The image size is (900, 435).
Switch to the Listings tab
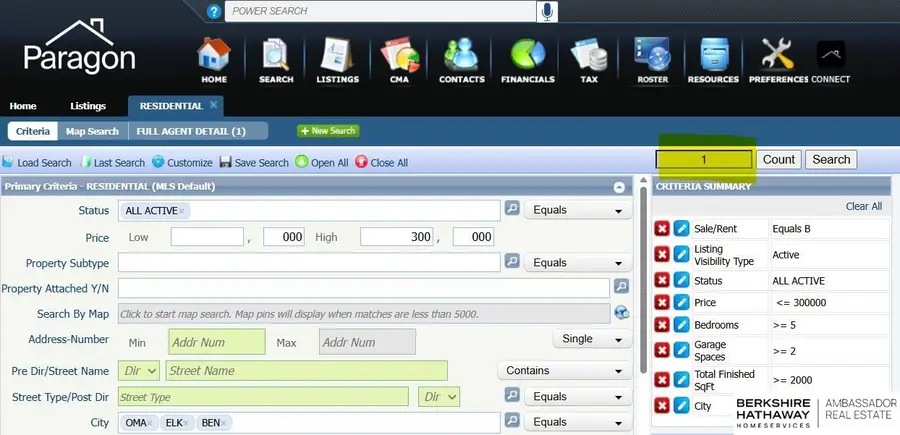click(88, 106)
